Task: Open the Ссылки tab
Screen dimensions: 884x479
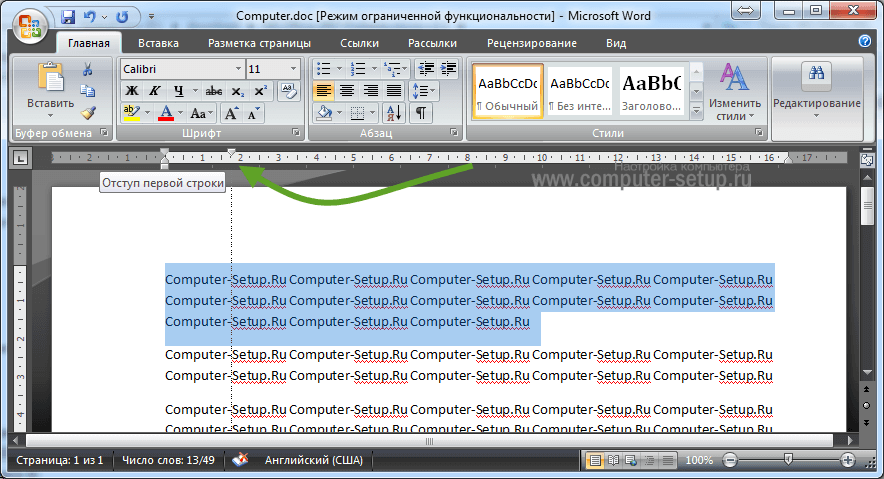Action: (359, 43)
